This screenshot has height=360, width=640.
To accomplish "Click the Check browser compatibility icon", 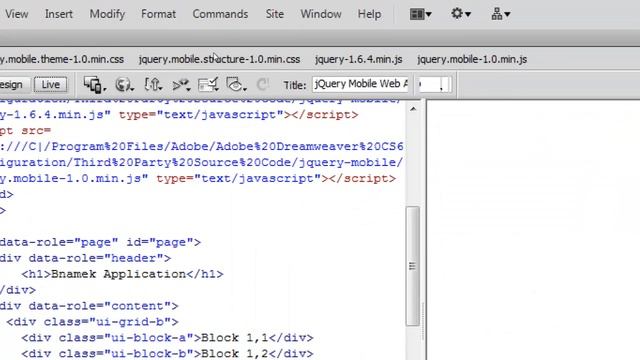I will 208,84.
